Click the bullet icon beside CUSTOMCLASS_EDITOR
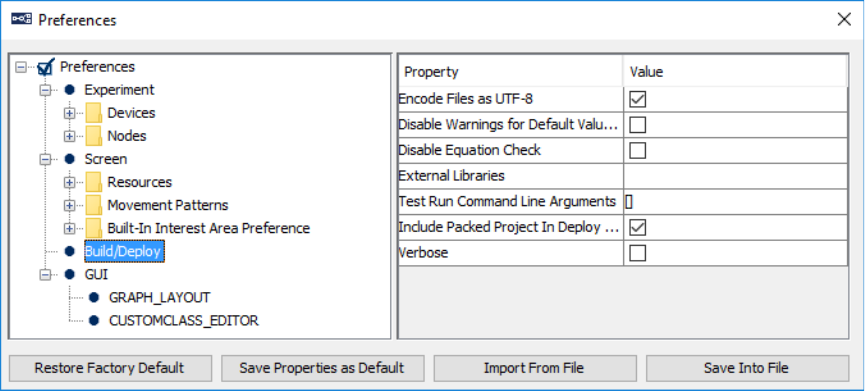Viewport: 865px width, 391px height. (94, 320)
